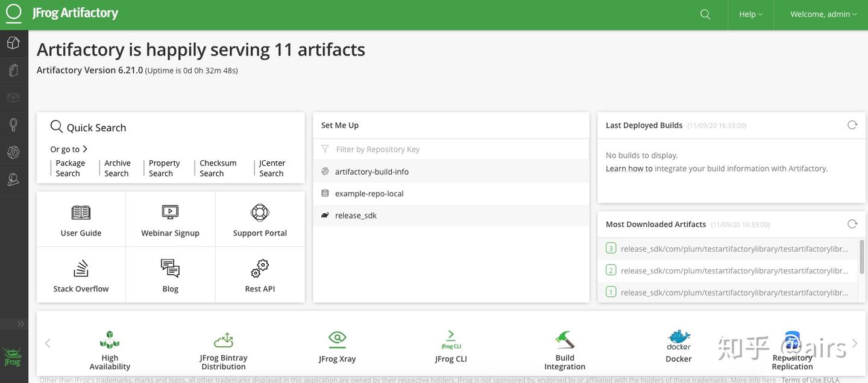Click the JFrog frog logo in sidebar
This screenshot has width=868, height=383.
(x=13, y=357)
